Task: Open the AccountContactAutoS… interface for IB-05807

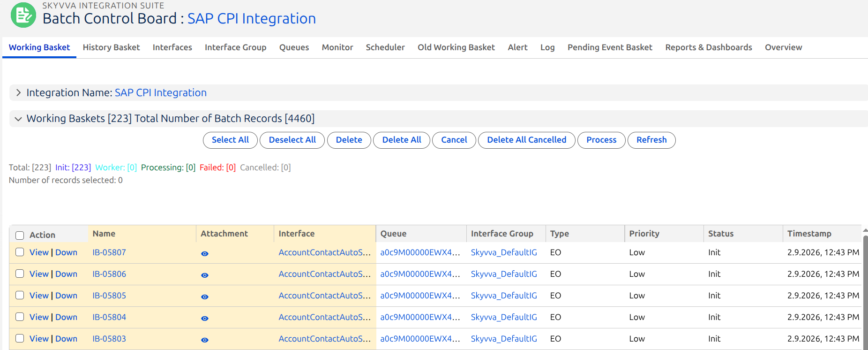Action: (x=324, y=252)
